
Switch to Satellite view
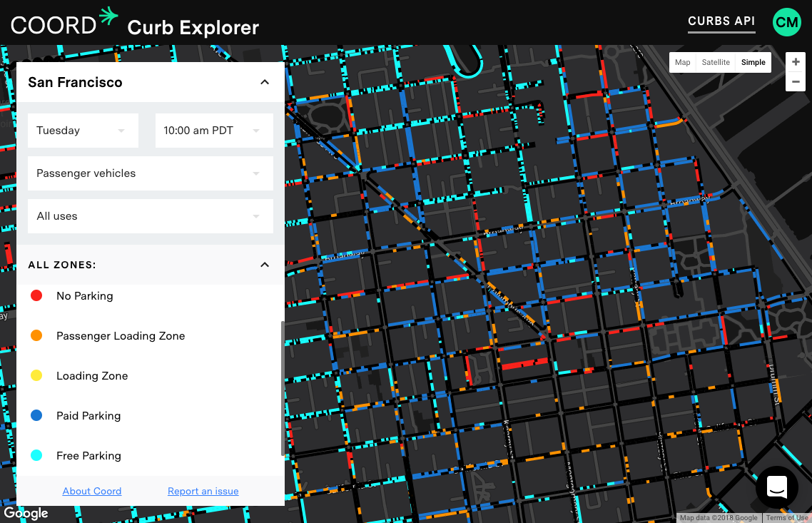716,62
